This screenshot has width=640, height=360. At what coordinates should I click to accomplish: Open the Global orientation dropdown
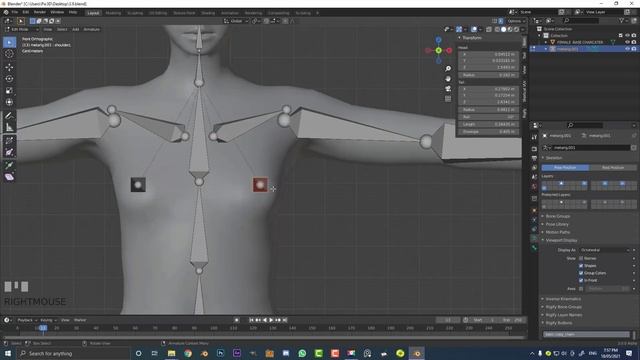click(x=236, y=21)
